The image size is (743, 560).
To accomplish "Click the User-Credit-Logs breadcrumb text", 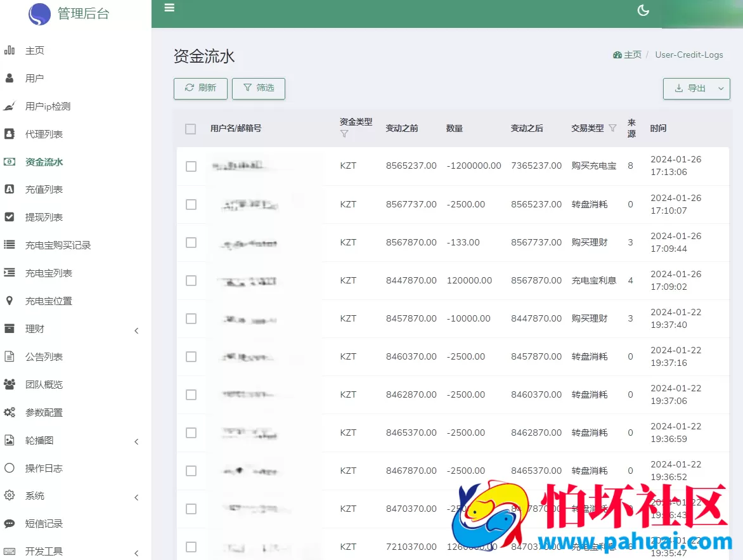I will (689, 55).
